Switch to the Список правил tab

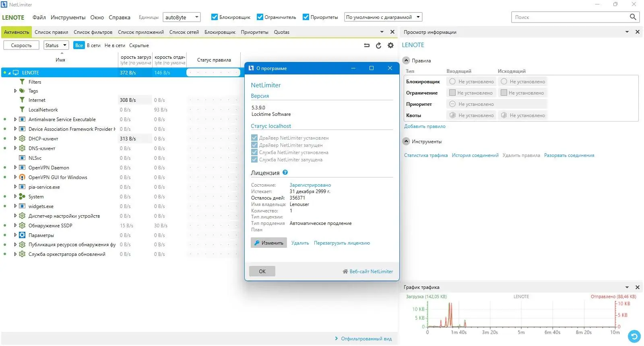(52, 32)
